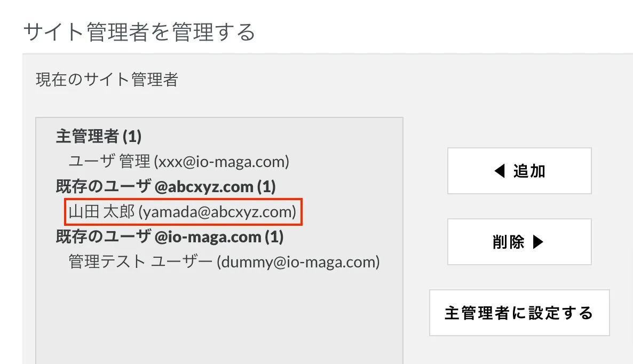Click 既存のユーザ @abcxyz.com (1) group header
The width and height of the screenshot is (633, 364).
pos(165,186)
